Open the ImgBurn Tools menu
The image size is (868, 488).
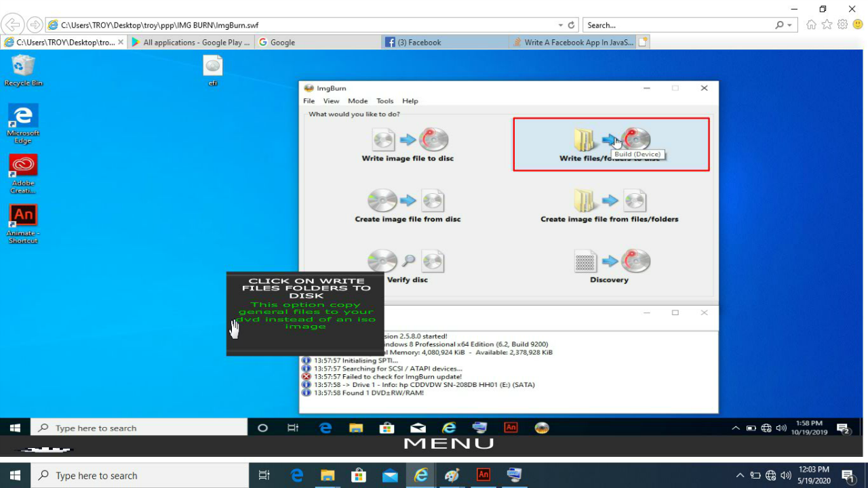click(385, 101)
